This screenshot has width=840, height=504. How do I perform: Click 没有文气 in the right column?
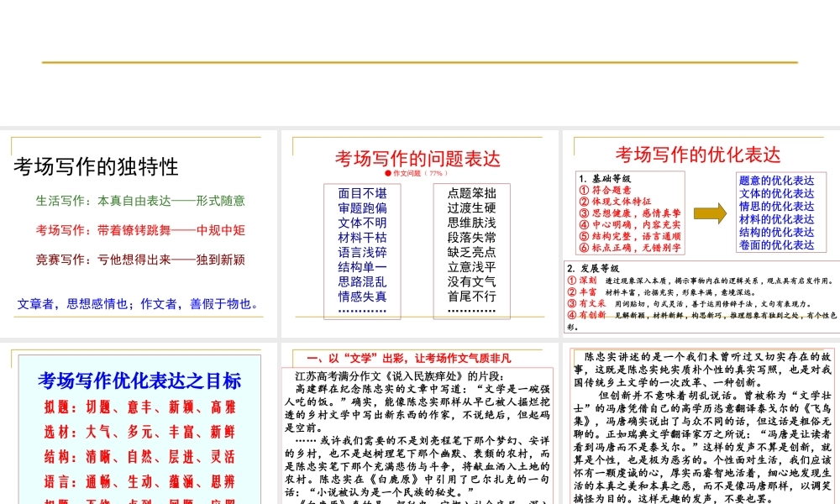click(472, 281)
